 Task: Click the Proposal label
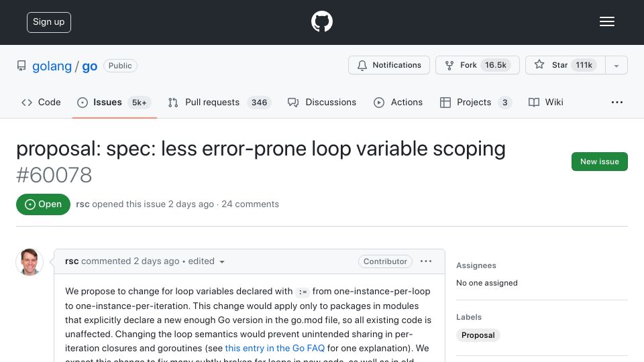[x=478, y=335]
